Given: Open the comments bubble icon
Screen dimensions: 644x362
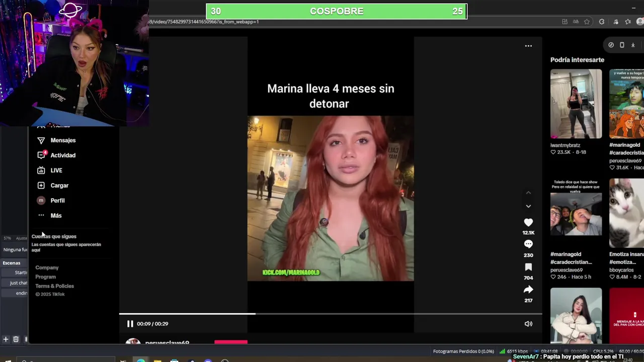Looking at the screenshot, I should (x=528, y=244).
